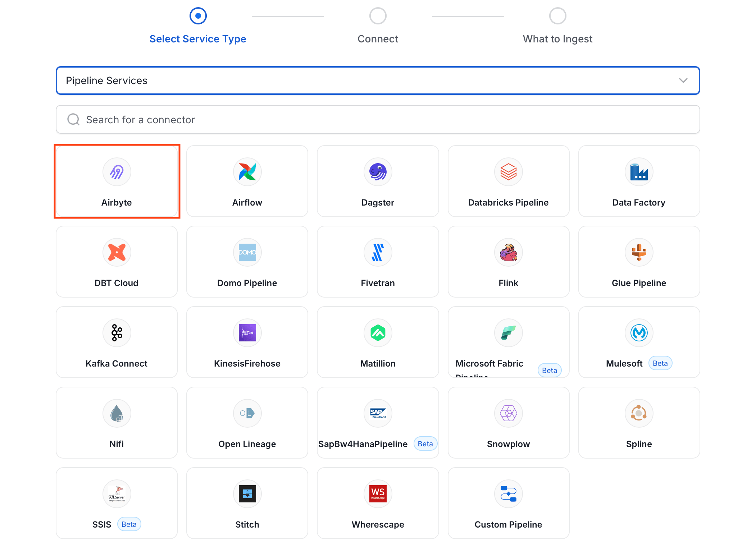Select the Microsoft Fabric Pipeline icon
Image resolution: width=756 pixels, height=552 pixels.
pyautogui.click(x=508, y=333)
